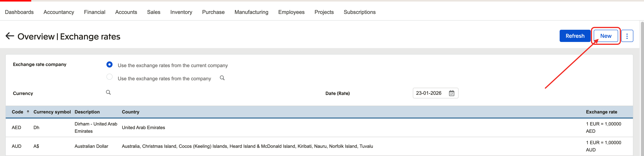This screenshot has width=644, height=156.
Task: Click the Date (Rate) input field
Action: click(429, 93)
